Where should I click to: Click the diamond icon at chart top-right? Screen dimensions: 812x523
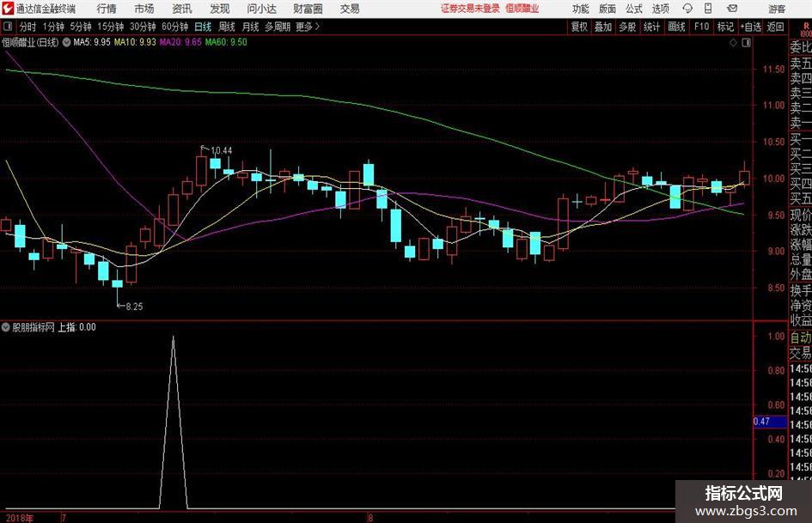point(733,43)
